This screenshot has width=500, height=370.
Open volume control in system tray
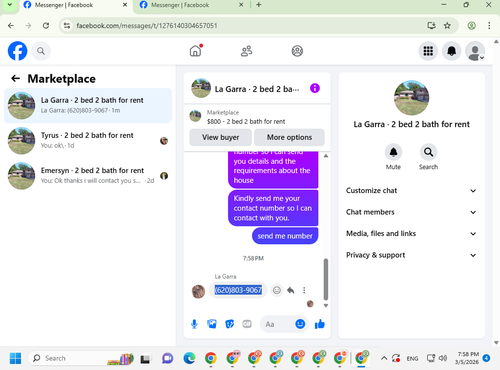[x=443, y=358]
